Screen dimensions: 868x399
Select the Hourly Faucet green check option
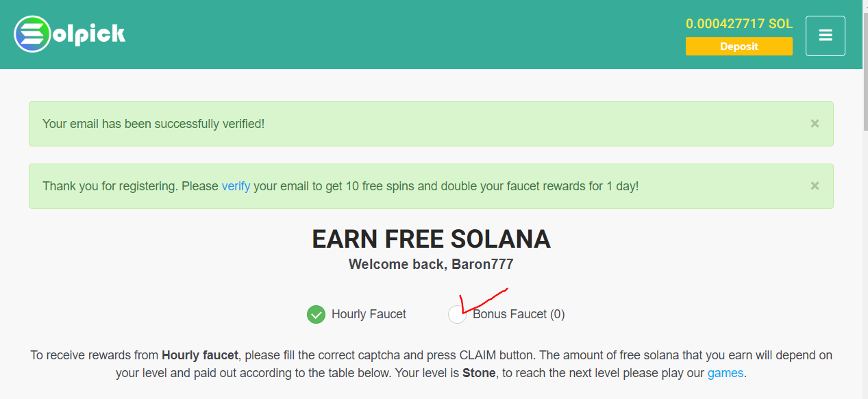316,314
